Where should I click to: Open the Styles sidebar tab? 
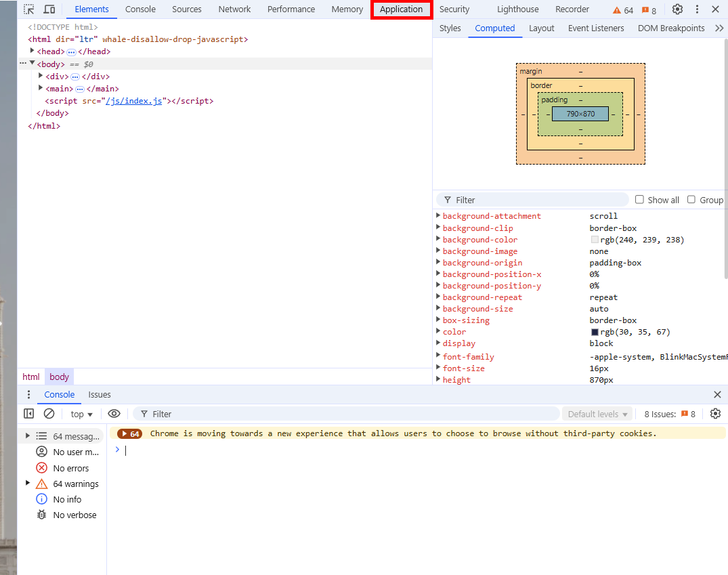[x=450, y=28]
